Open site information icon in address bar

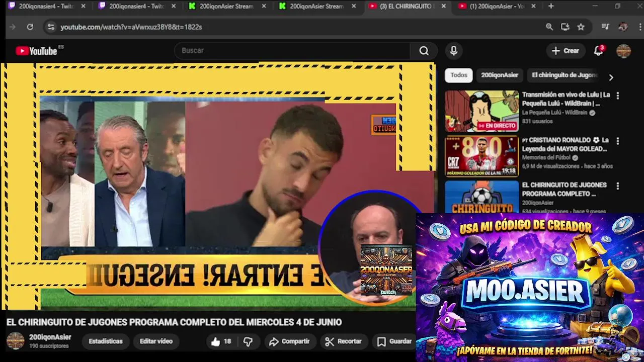pos(51,27)
